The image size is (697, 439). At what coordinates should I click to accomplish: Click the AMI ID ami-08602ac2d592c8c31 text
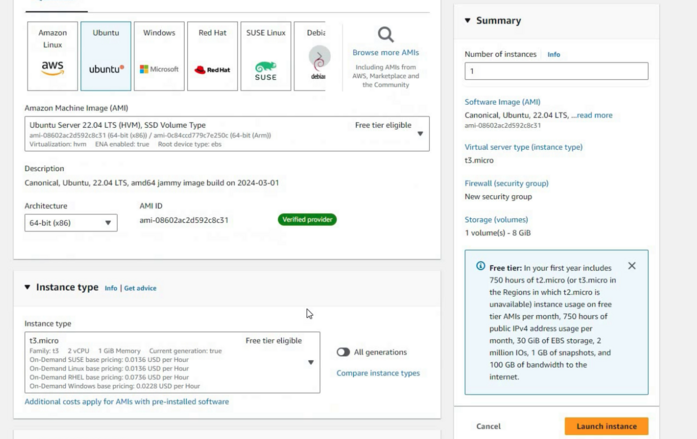point(184,220)
